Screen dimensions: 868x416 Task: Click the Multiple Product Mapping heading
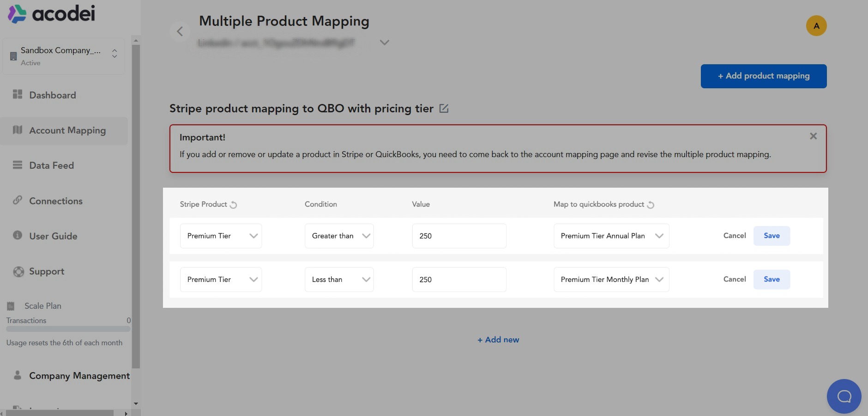point(284,21)
